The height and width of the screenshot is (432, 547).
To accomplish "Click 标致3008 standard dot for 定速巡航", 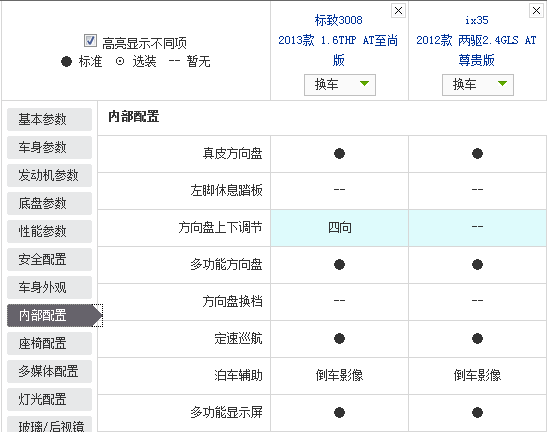I will pos(339,338).
